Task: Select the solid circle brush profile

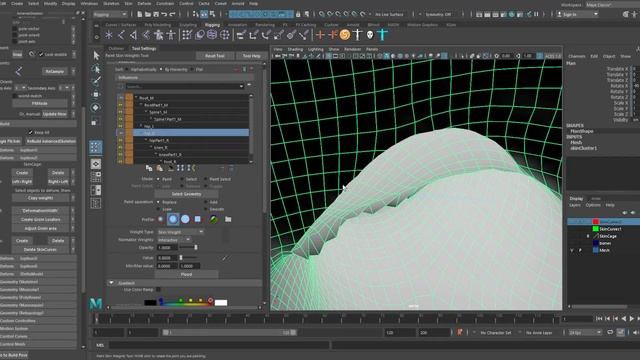Action: [185, 219]
